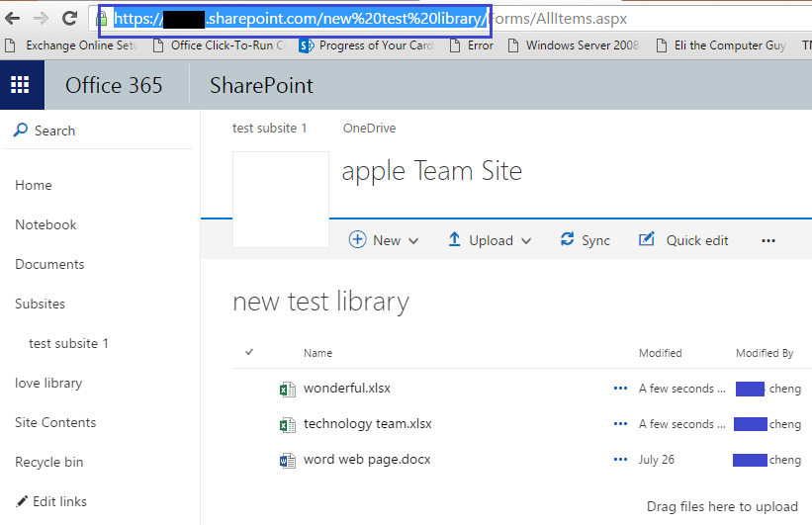The height and width of the screenshot is (525, 812).
Task: Open love library in the left navigation
Action: coord(48,384)
